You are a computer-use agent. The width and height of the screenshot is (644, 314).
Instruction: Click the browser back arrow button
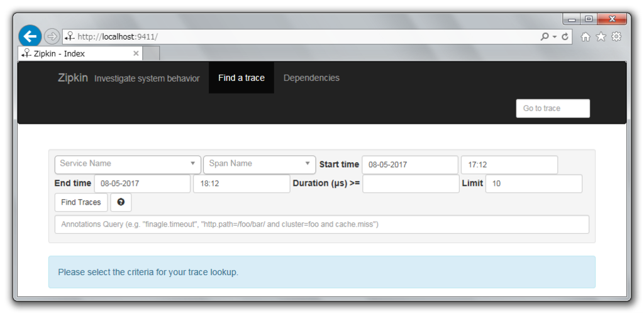click(30, 36)
